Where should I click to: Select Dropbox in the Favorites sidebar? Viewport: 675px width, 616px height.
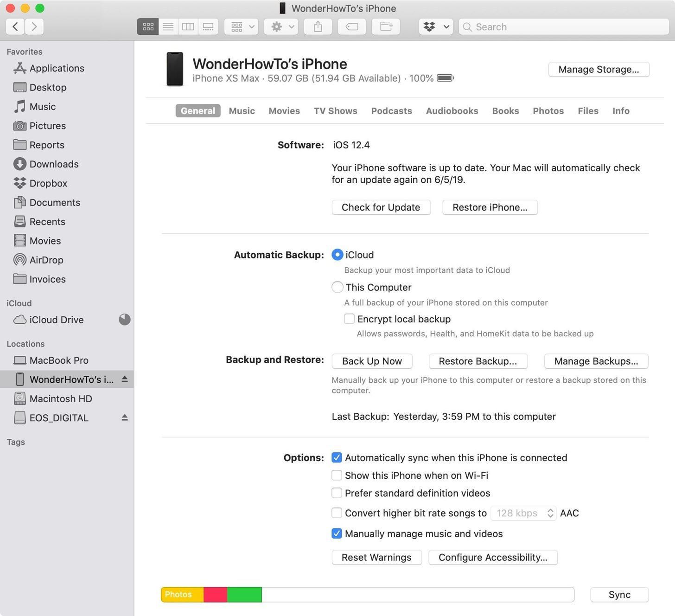point(48,183)
